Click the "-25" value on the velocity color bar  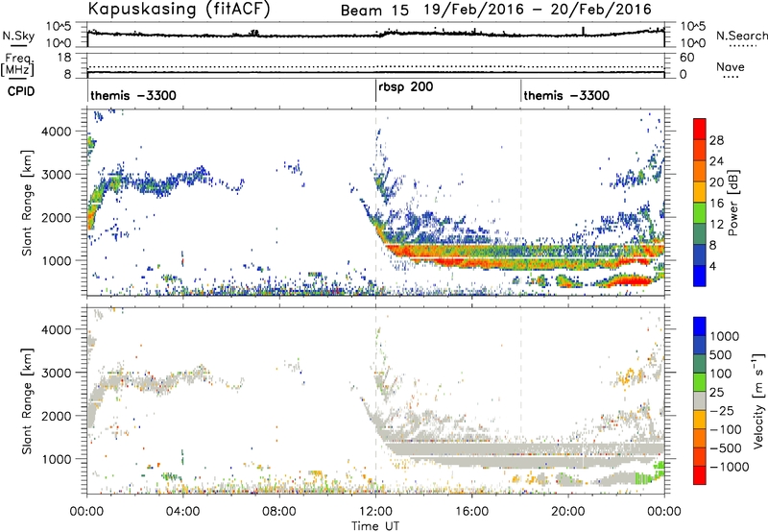[721, 411]
